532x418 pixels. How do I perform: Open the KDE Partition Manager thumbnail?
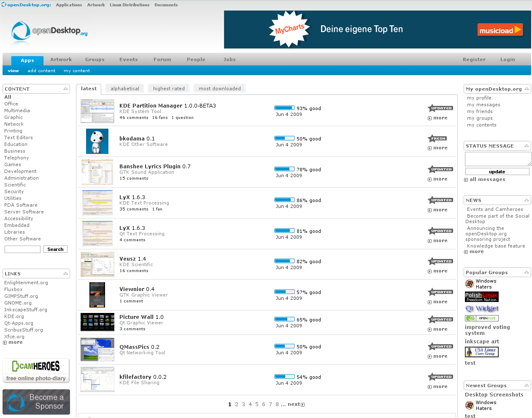coord(97,111)
